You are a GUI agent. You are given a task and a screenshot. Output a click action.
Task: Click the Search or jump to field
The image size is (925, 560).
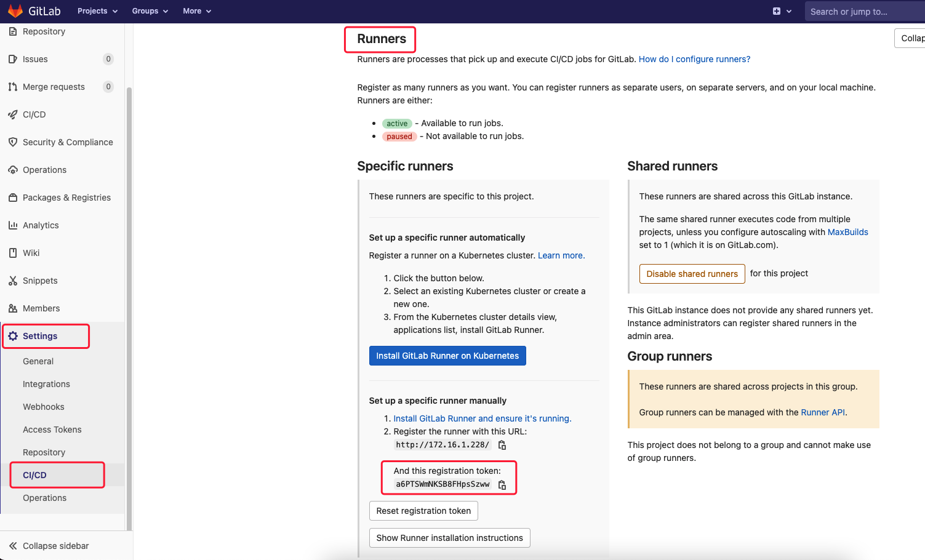click(x=862, y=12)
